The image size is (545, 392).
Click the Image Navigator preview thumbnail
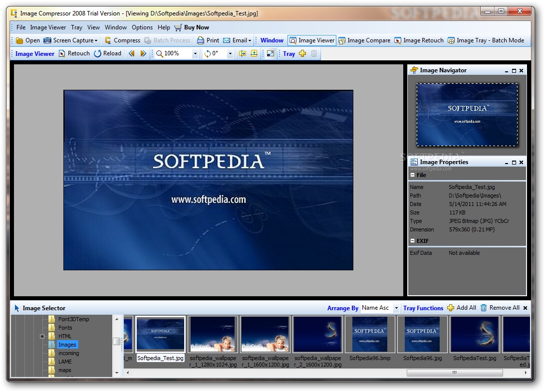click(x=467, y=115)
